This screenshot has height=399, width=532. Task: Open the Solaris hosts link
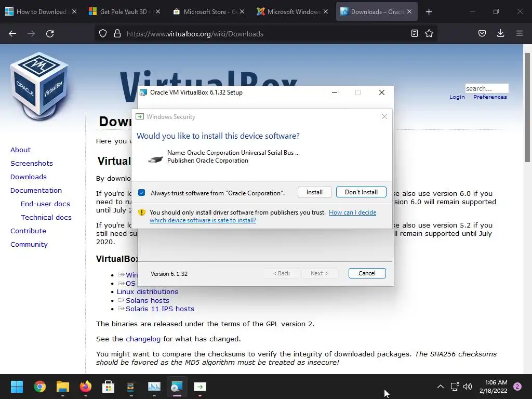147,301
